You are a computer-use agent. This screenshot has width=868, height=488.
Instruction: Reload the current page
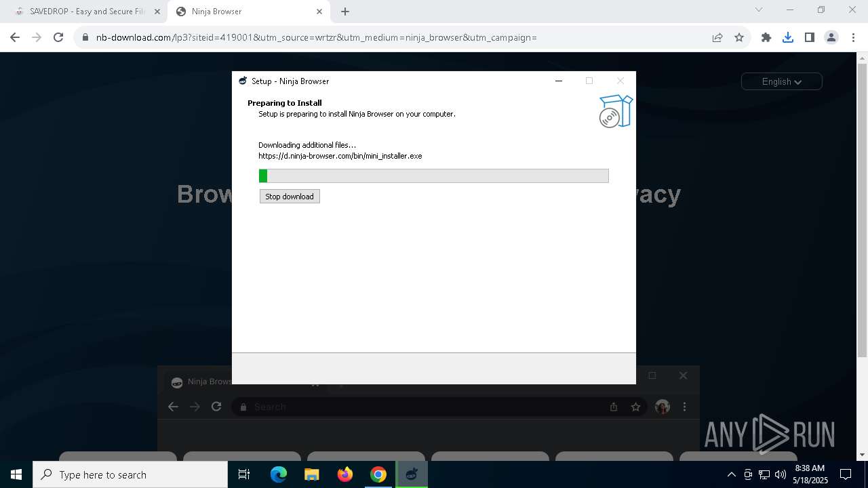point(58,37)
